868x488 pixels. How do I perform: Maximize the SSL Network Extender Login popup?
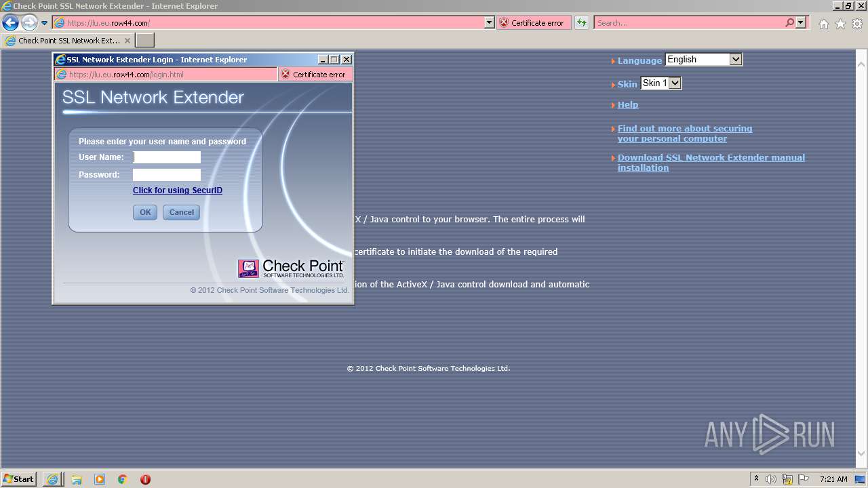334,60
